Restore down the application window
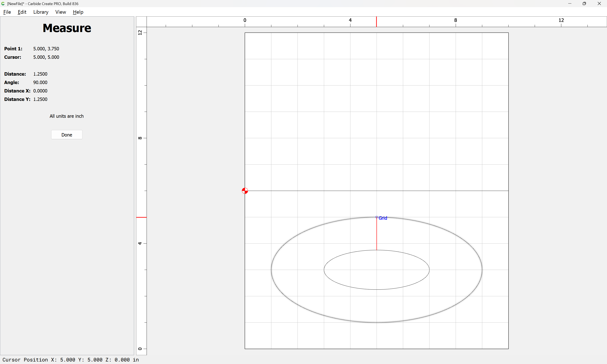607x364 pixels. (584, 4)
